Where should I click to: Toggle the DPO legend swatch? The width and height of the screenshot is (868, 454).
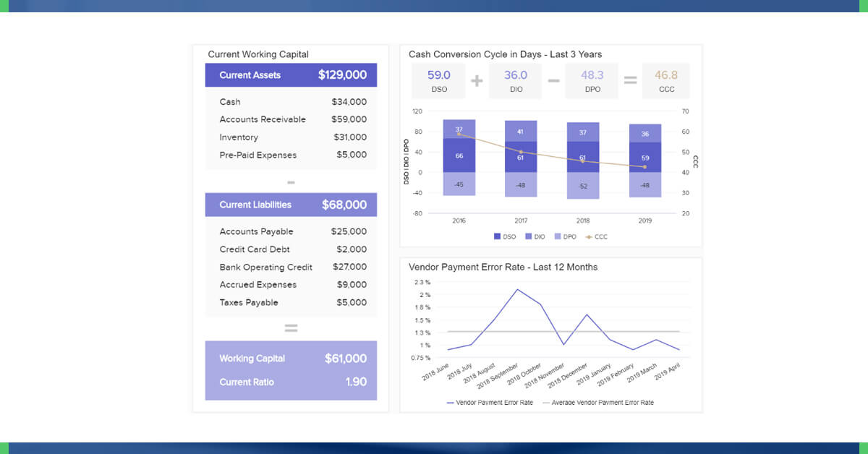coord(558,236)
